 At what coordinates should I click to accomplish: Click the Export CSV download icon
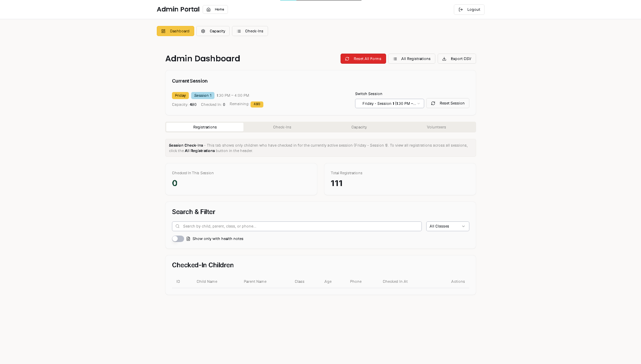click(x=444, y=59)
